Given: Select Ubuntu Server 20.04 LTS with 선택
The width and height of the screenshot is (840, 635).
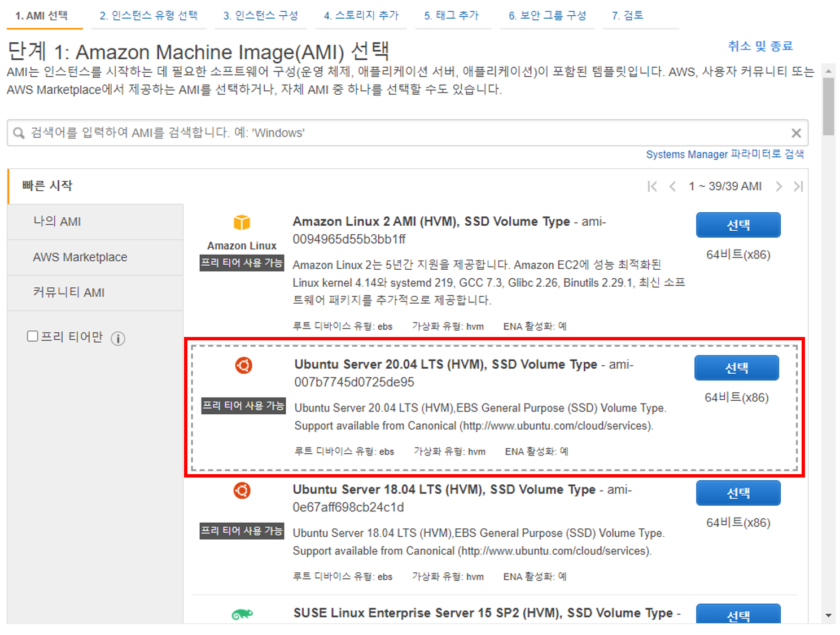Looking at the screenshot, I should [737, 368].
